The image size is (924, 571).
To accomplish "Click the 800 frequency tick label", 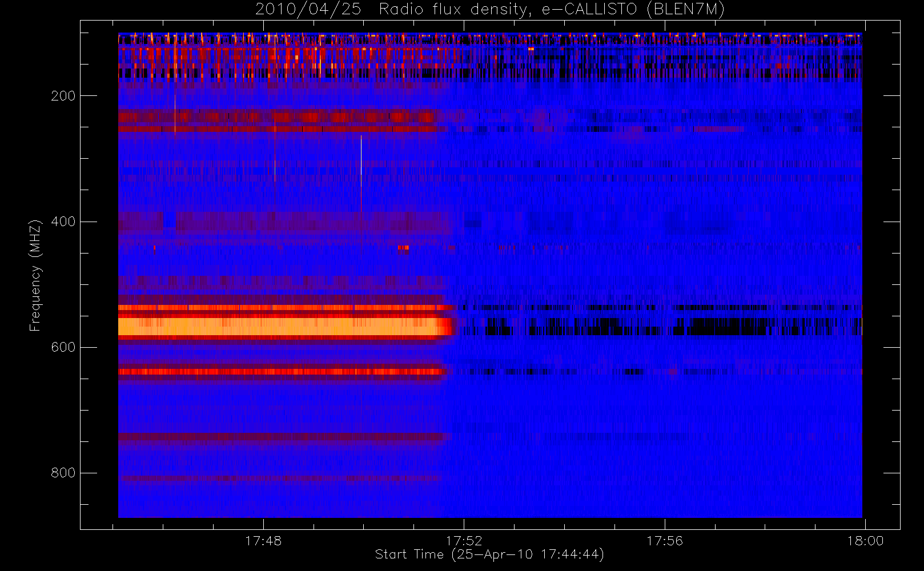I will coord(63,473).
